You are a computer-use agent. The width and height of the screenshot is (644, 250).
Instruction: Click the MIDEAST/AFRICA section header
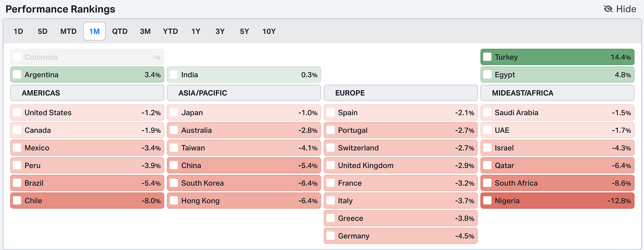click(557, 93)
